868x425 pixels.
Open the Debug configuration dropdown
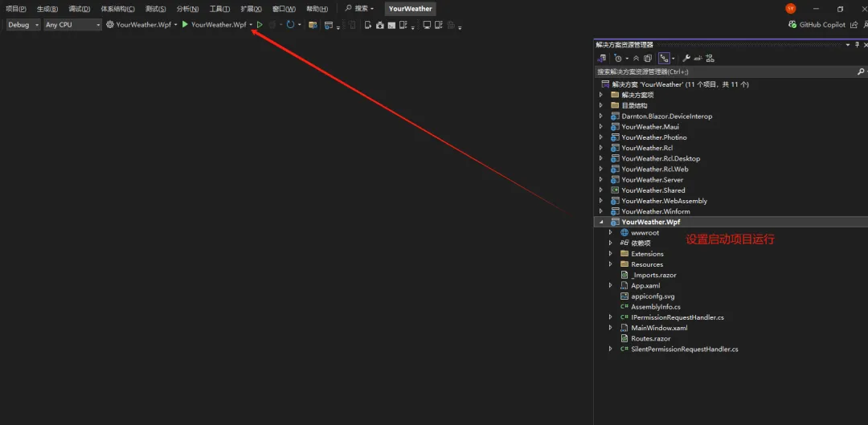coord(24,25)
